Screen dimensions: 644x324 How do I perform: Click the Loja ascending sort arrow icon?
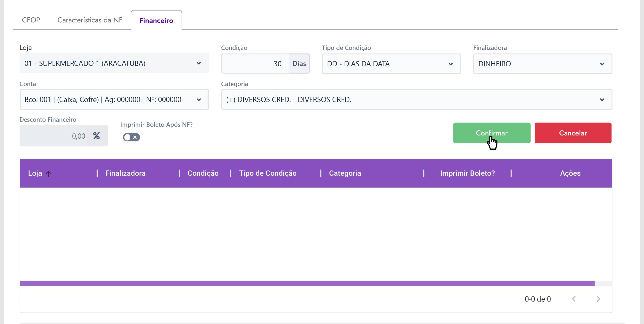pyautogui.click(x=48, y=173)
